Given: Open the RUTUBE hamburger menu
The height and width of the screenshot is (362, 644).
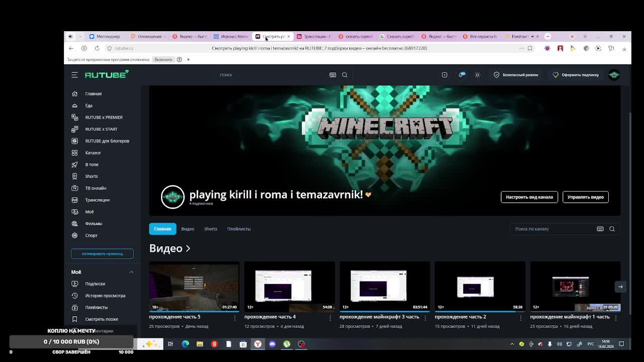Looking at the screenshot, I should point(74,75).
